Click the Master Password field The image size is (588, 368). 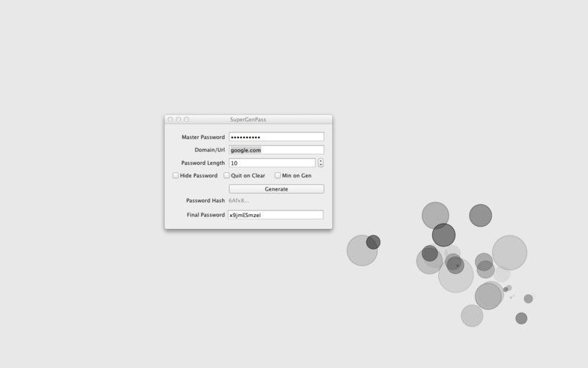click(276, 137)
